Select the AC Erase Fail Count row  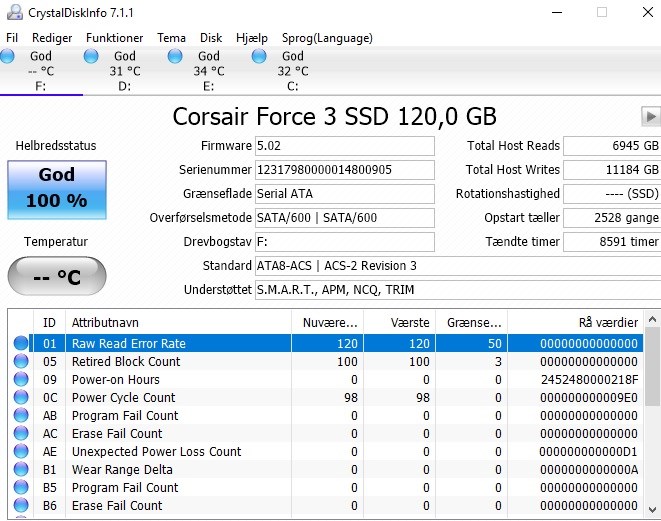click(x=325, y=433)
